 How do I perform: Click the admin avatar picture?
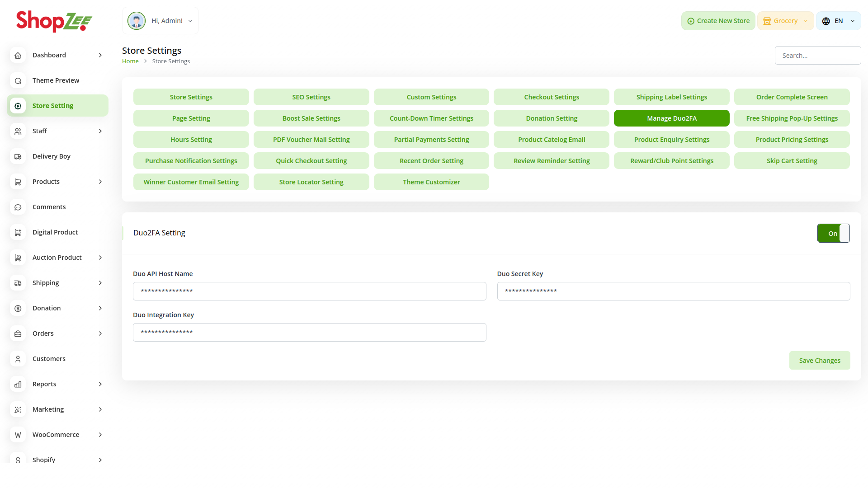tap(136, 21)
